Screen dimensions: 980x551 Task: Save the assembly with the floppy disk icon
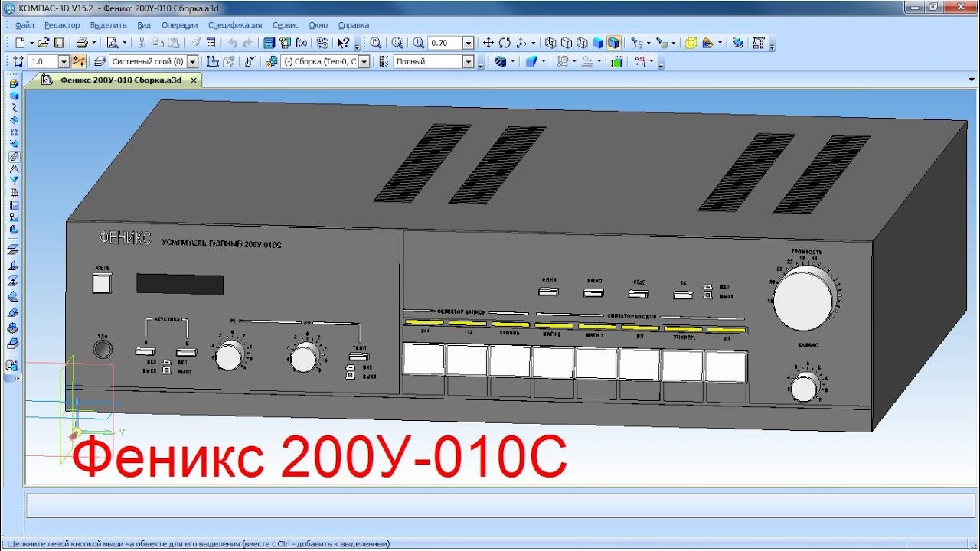[59, 43]
